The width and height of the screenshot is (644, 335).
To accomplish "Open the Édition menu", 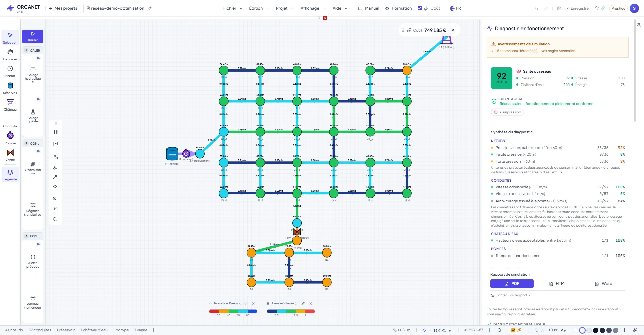I will pos(259,8).
